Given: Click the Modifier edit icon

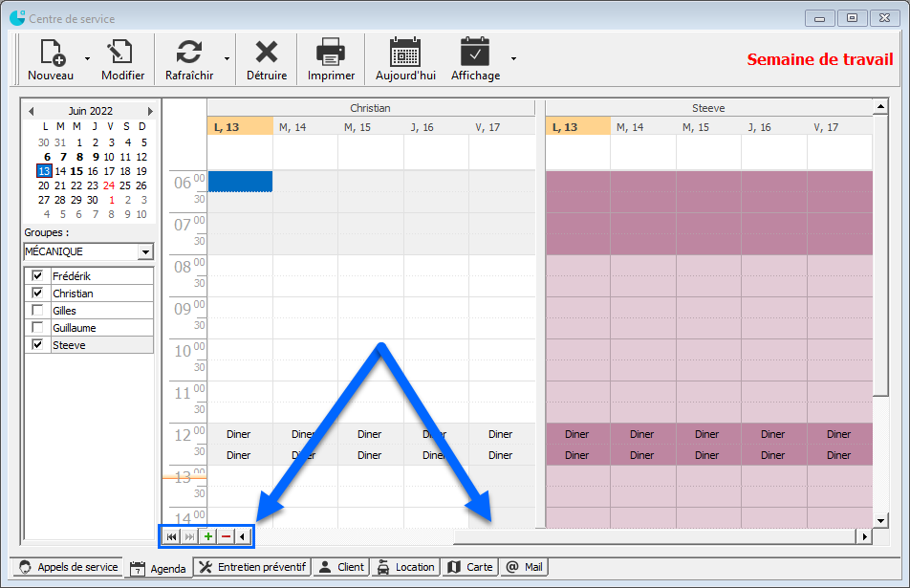Looking at the screenshot, I should pyautogui.click(x=121, y=53).
